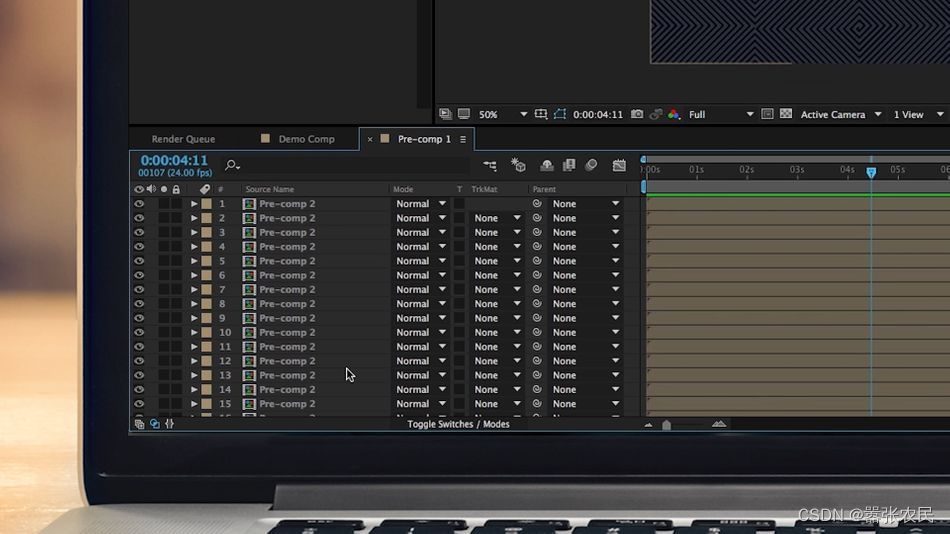950x534 pixels.
Task: Click the current time indicator playhead
Action: click(871, 173)
